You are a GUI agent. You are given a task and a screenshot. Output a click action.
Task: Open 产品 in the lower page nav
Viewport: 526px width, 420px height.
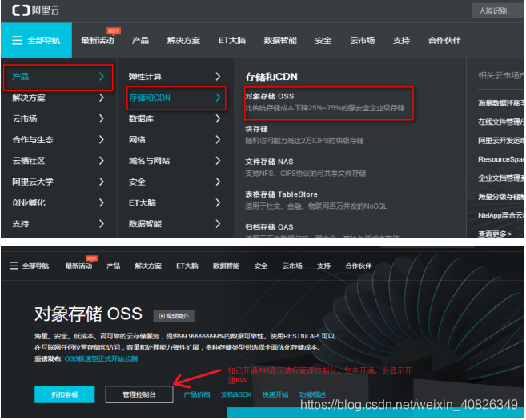[x=114, y=266]
